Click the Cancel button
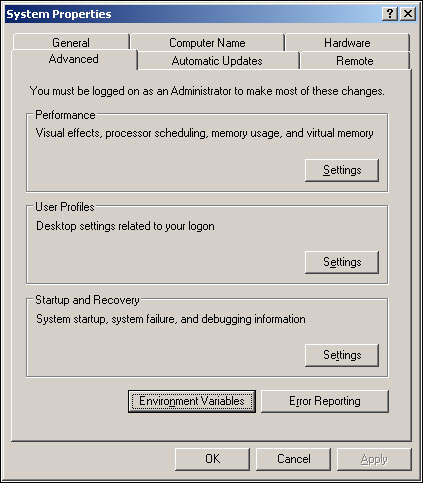The image size is (423, 483). (294, 459)
